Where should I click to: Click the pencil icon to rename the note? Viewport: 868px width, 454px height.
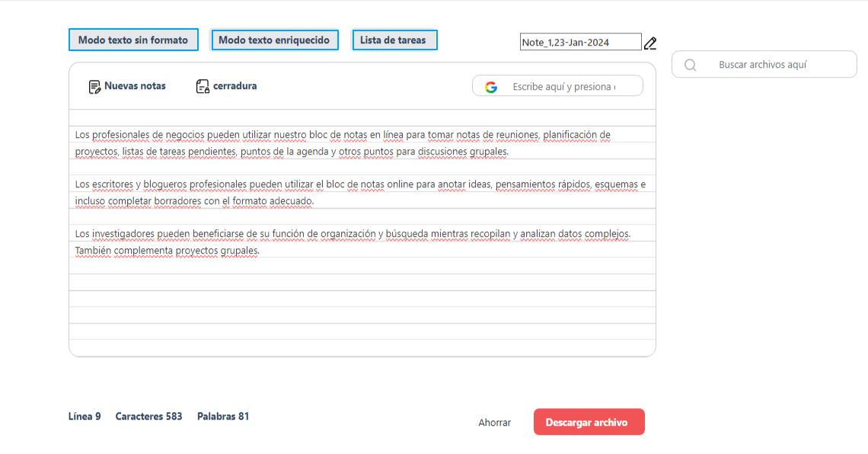tap(650, 43)
